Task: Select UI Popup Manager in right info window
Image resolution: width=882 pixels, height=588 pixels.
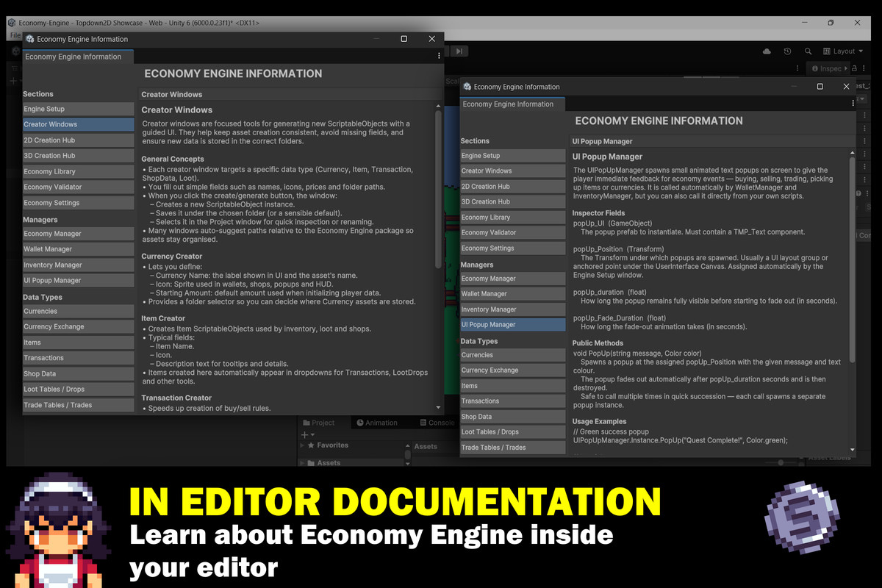Action: (x=513, y=325)
